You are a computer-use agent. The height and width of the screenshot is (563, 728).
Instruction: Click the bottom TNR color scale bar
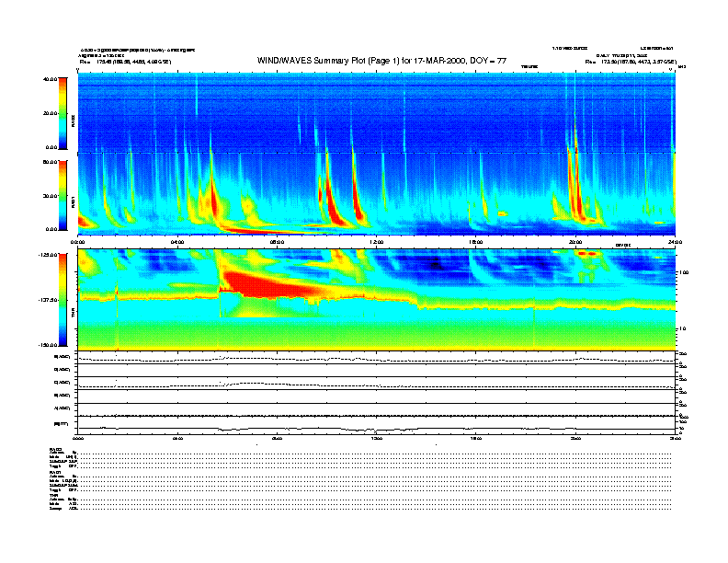[63, 299]
